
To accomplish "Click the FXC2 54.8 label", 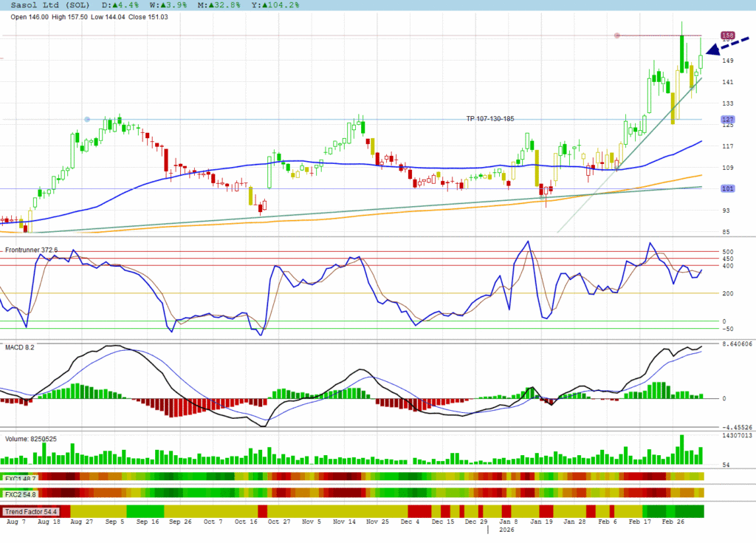I will [20, 494].
